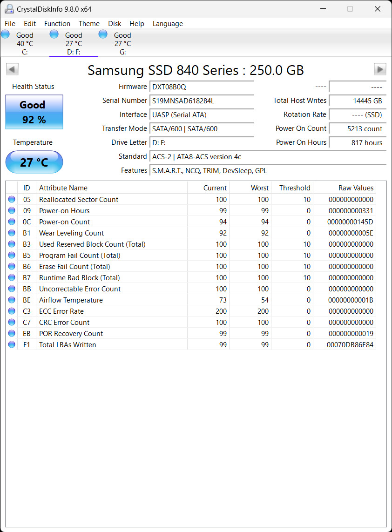Image resolution: width=392 pixels, height=532 pixels.
Task: Click Rotation Rate value ---- (SSD)
Action: tap(358, 114)
